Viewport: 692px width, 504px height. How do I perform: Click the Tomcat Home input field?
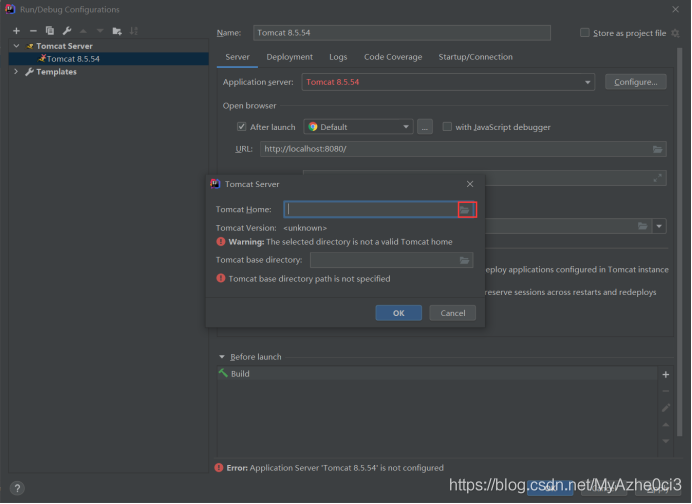(371, 210)
